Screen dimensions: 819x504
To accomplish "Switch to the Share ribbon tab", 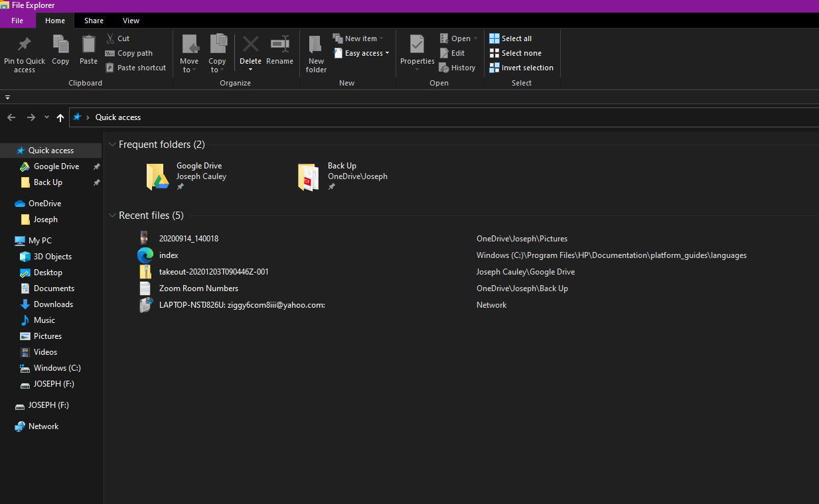I will [94, 21].
